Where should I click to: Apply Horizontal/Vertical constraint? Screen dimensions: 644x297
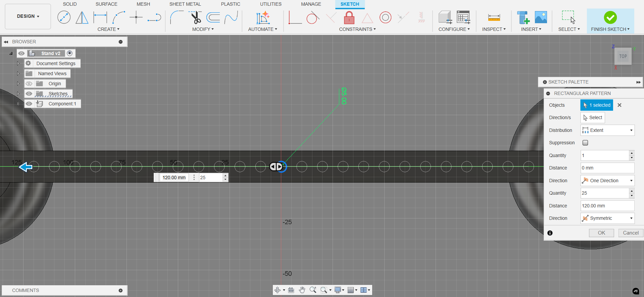pyautogui.click(x=295, y=17)
